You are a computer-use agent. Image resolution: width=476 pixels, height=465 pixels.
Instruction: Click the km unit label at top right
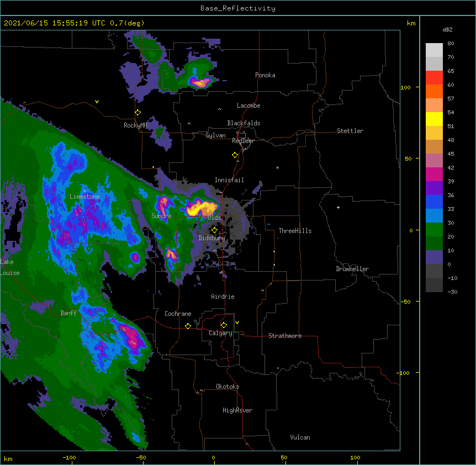(x=411, y=23)
